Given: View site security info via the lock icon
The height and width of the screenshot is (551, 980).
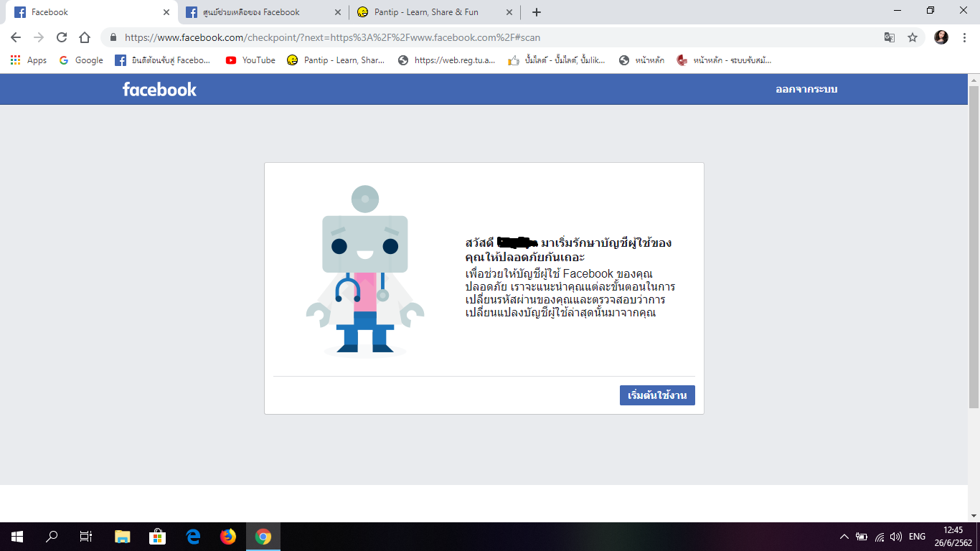Looking at the screenshot, I should point(113,37).
